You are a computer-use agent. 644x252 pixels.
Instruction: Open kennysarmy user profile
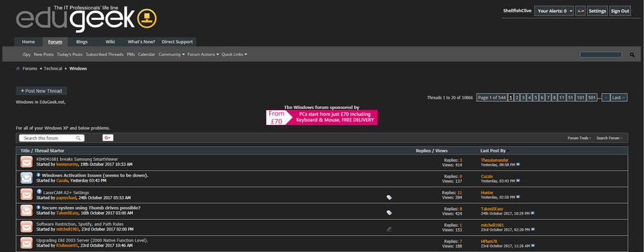pos(67,164)
